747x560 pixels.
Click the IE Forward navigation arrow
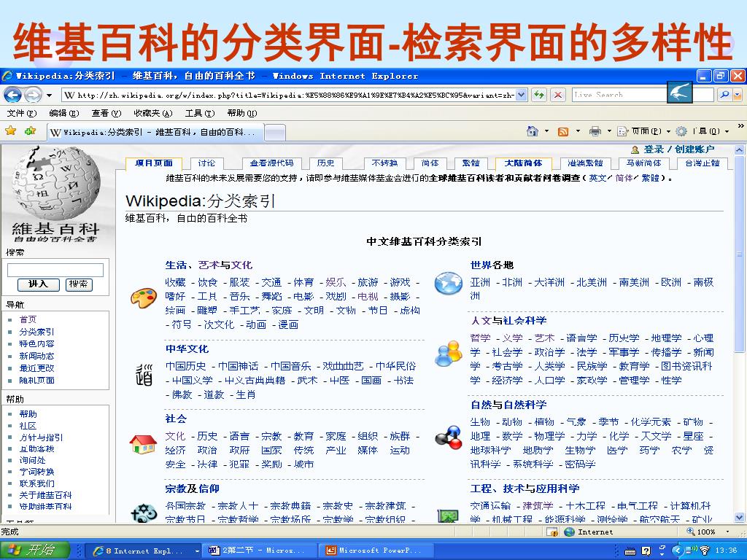tap(32, 96)
